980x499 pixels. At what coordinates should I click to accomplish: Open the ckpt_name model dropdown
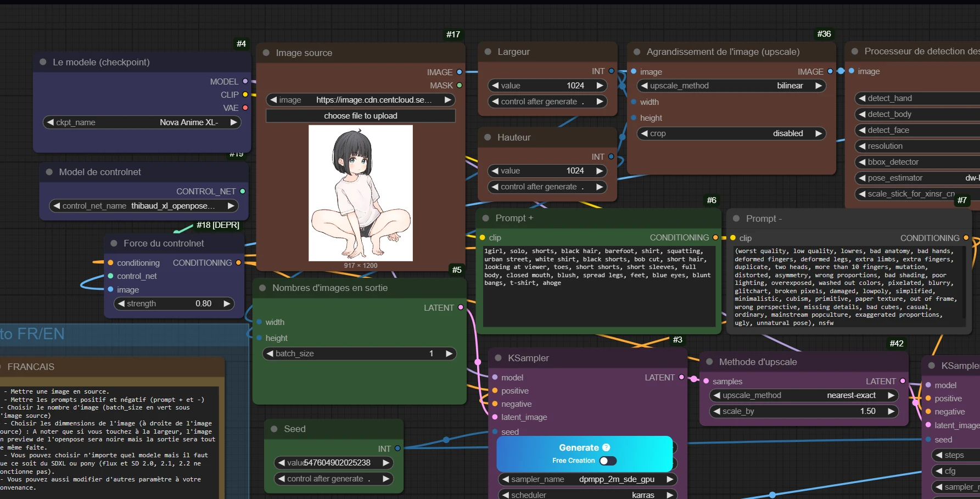pyautogui.click(x=142, y=122)
